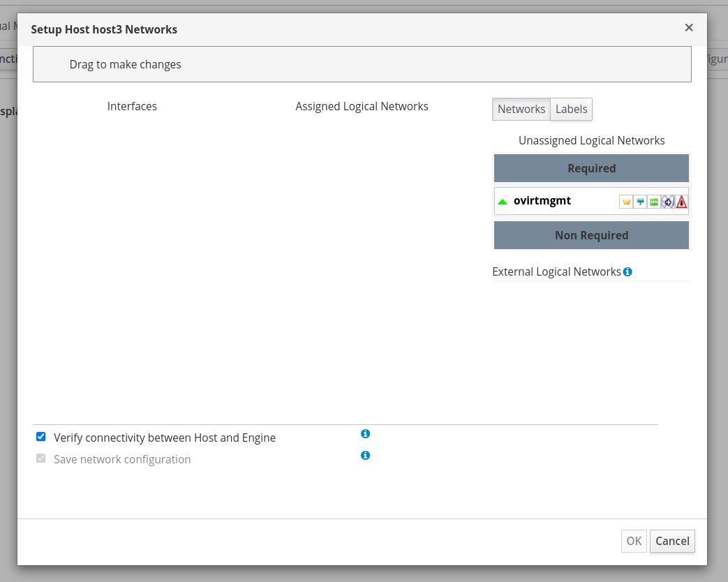Viewport: 728px width, 582px height.
Task: Select the ovirtmgmt logical network item
Action: [542, 201]
